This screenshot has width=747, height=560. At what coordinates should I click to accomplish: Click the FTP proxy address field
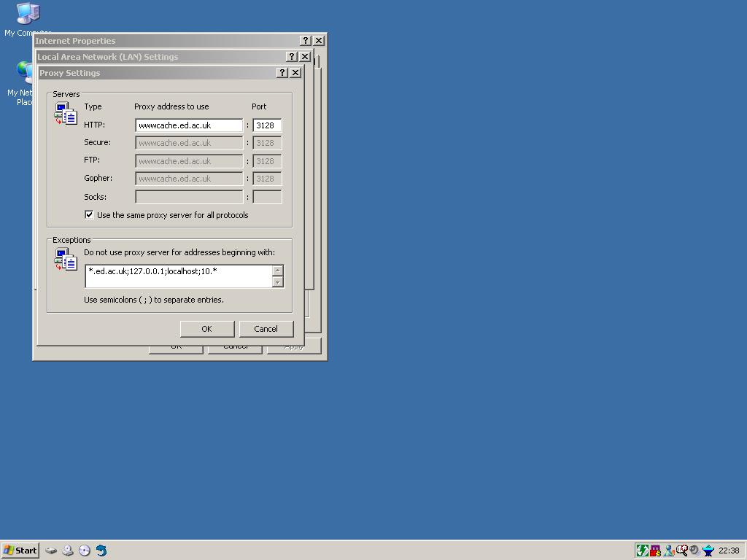[189, 161]
